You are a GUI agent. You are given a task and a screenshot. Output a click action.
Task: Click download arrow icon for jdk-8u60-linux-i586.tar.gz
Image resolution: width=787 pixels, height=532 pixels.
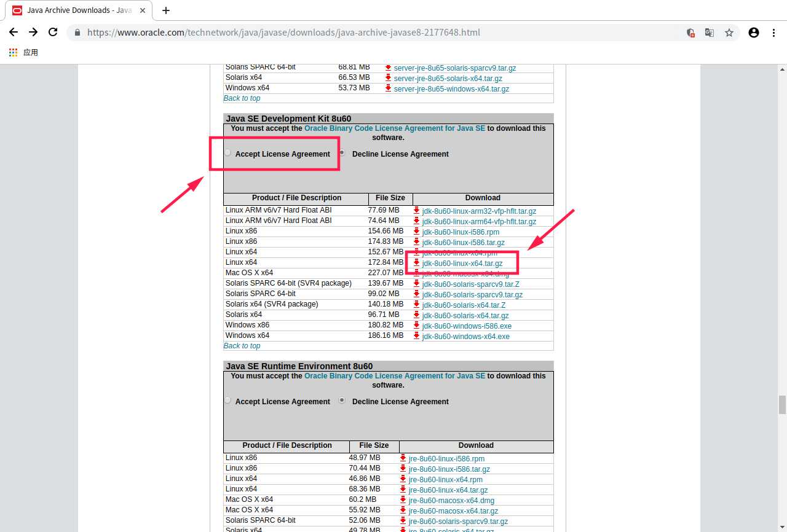pos(417,241)
